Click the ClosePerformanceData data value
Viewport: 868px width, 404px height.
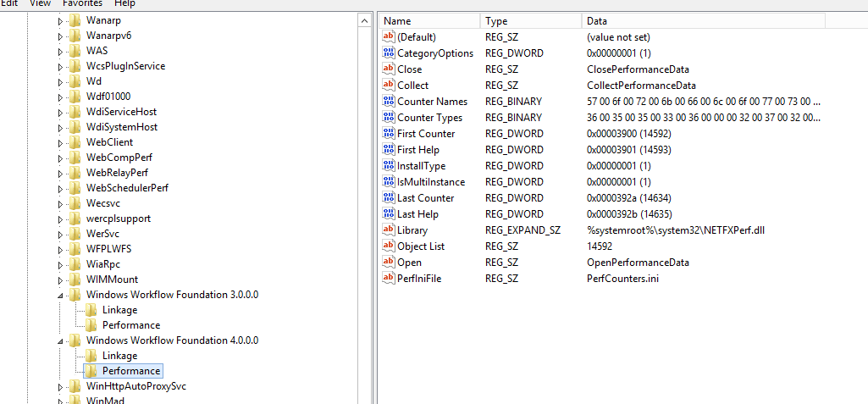click(638, 69)
